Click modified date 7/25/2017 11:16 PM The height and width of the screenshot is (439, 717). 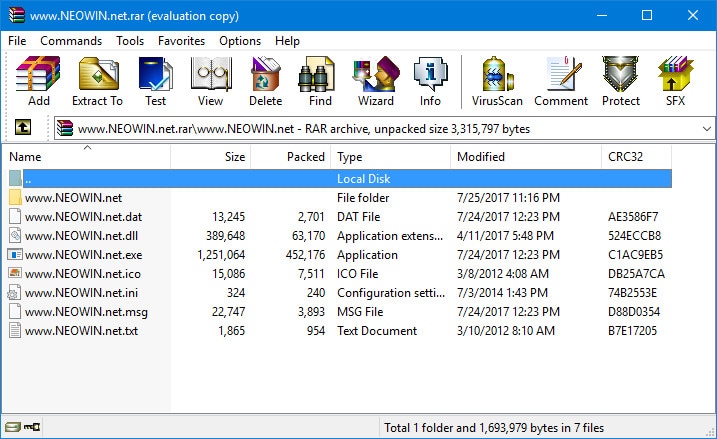tap(508, 198)
